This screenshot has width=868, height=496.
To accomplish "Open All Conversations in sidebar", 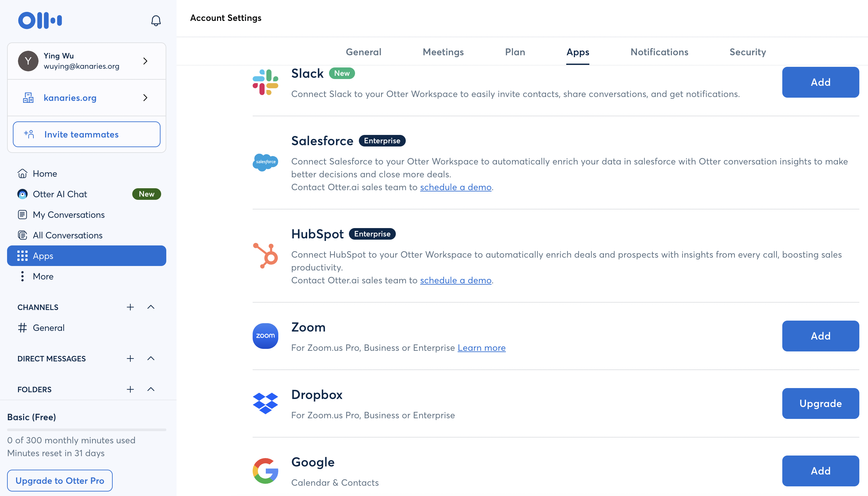I will [x=67, y=235].
